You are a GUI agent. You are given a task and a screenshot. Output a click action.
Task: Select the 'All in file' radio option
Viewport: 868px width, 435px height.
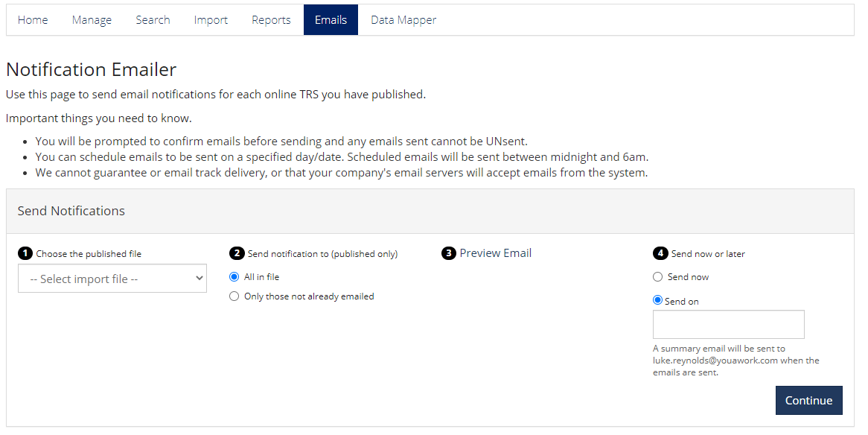coord(234,277)
